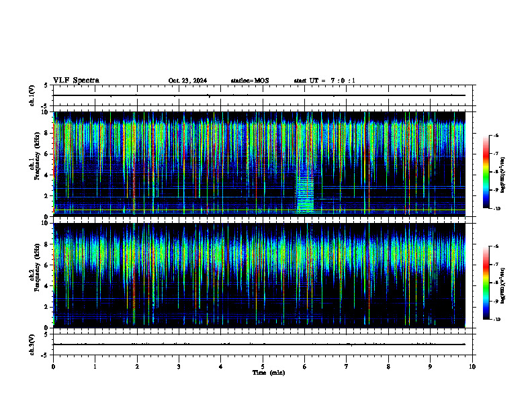532x411 pixels.
Task: Click the "10" label at the time axis end
Action: [x=472, y=367]
